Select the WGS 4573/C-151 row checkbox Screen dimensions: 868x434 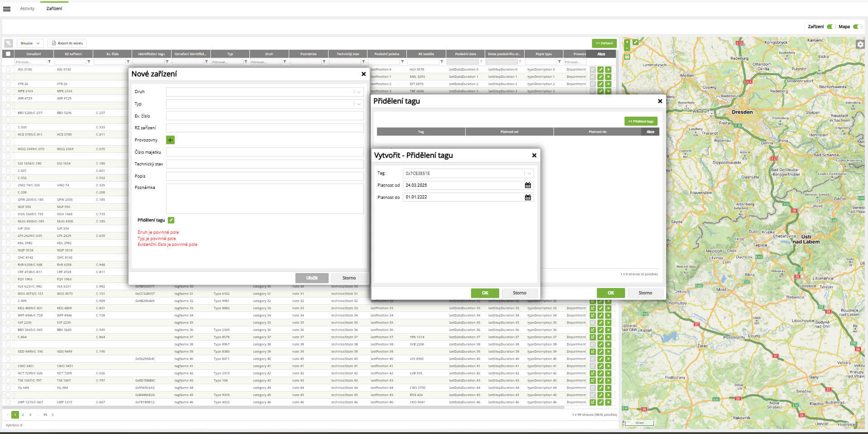click(x=8, y=294)
